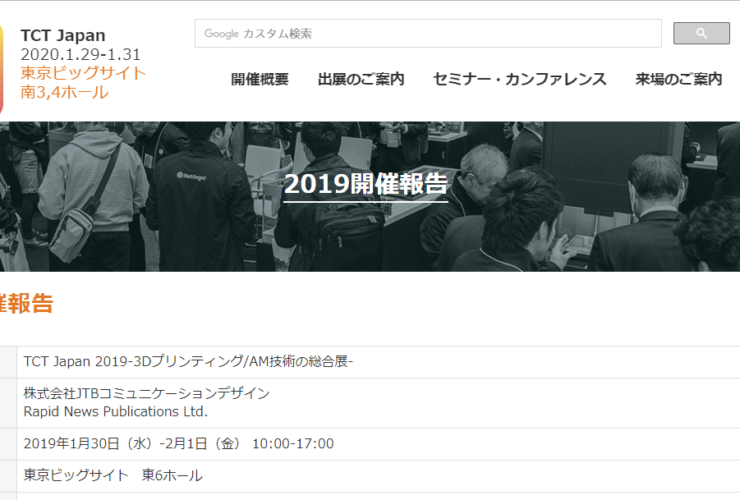
Task: Click the 2019年1月30日 date row
Action: [378, 444]
